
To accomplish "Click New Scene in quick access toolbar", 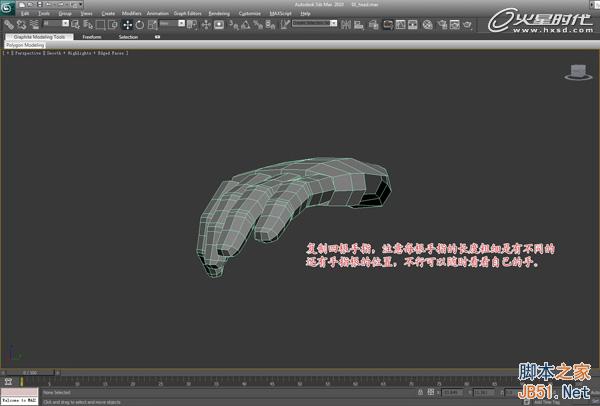I will pos(22,5).
